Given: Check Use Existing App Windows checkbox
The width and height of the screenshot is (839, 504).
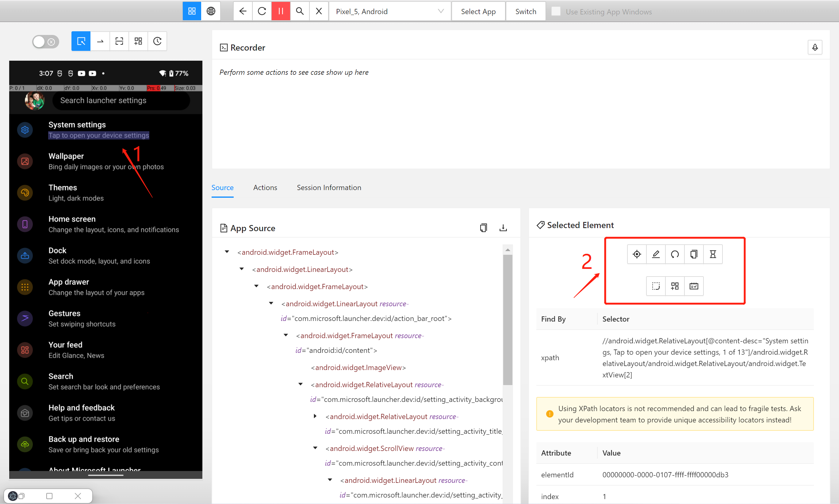Looking at the screenshot, I should 556,11.
